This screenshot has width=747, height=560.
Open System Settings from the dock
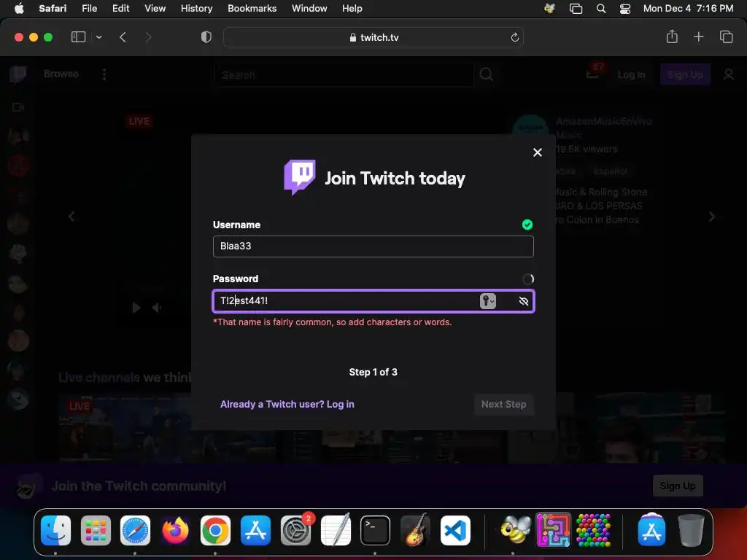[x=296, y=531]
